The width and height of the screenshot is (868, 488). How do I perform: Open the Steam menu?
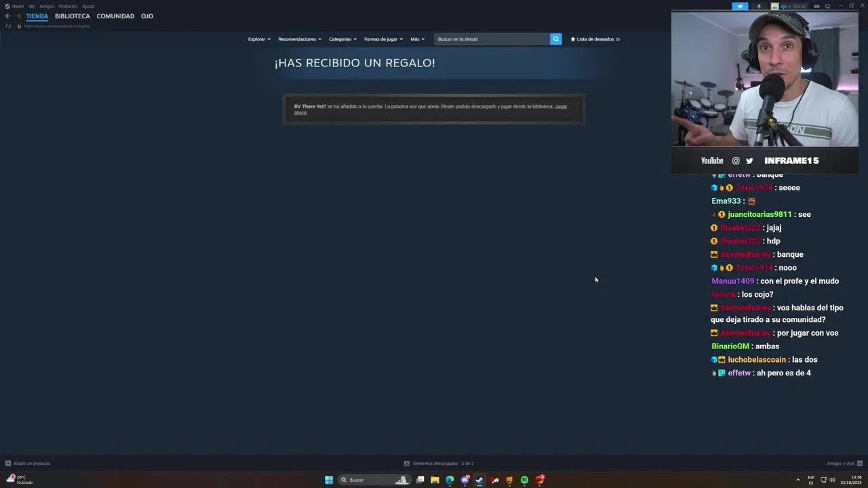point(14,6)
